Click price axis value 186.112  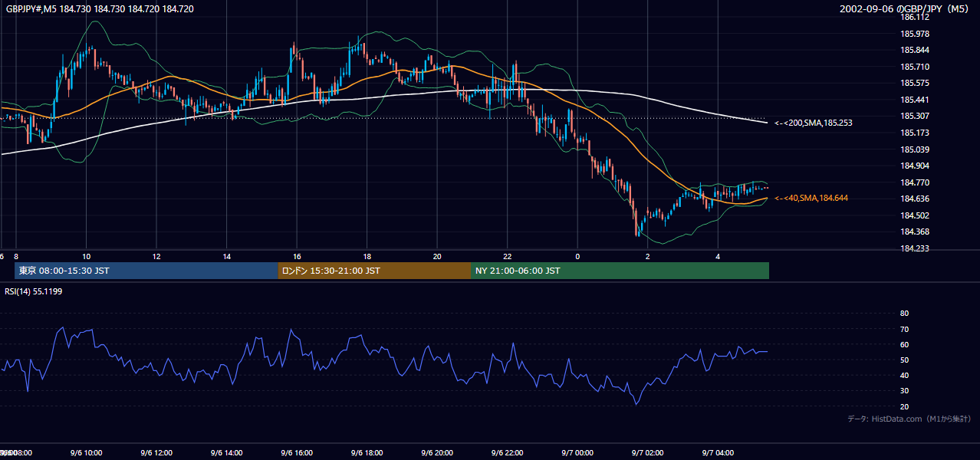coord(915,17)
